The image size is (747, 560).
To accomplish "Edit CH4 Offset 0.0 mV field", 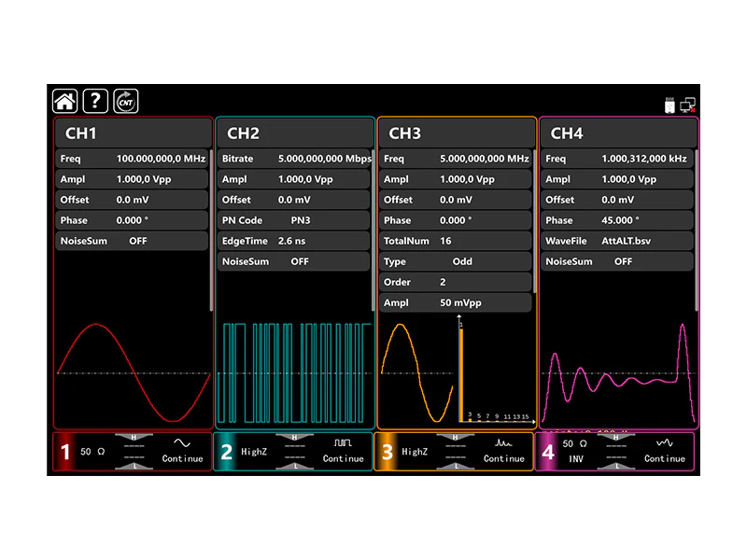I will pyautogui.click(x=617, y=200).
